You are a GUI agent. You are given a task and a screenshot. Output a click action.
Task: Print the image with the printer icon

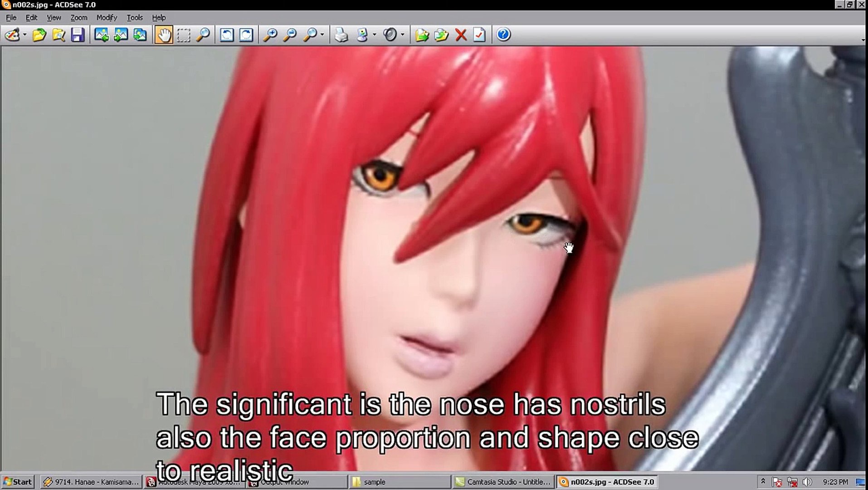[x=341, y=34]
